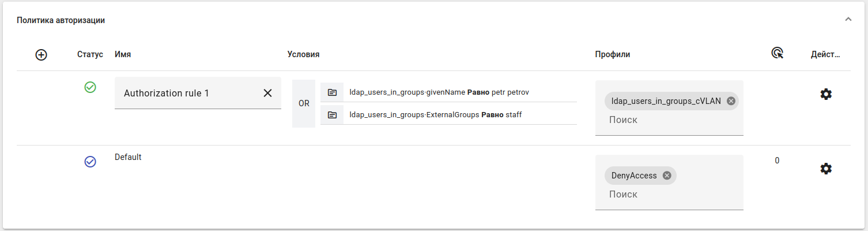Collapse the authorization policy panel
The image size is (868, 231).
click(848, 20)
